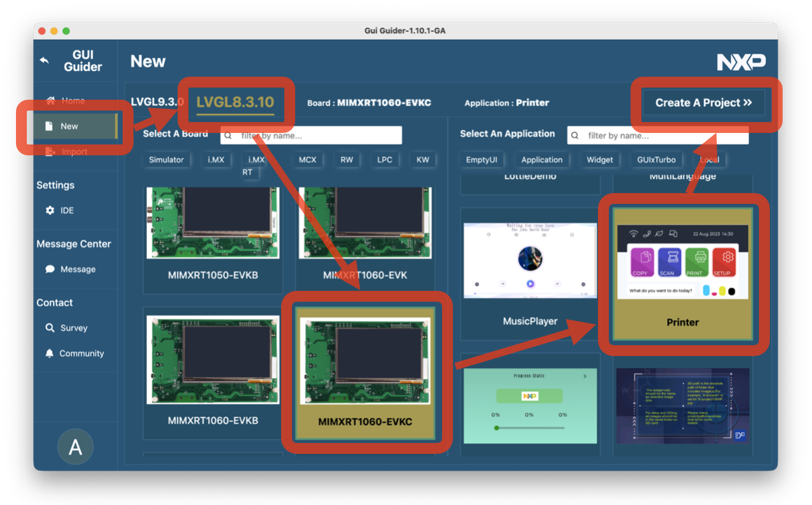
Task: Click the back arrow beside GUI Guider
Action: (44, 61)
